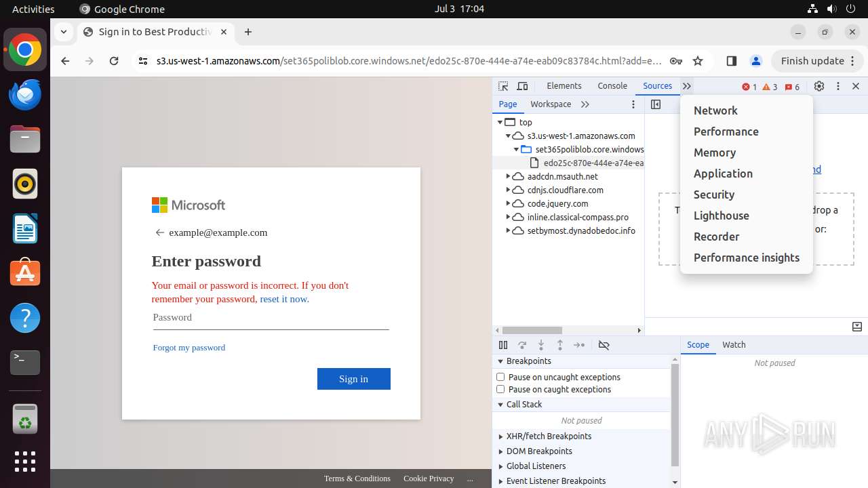Go back with the browser arrow
The width and height of the screenshot is (868, 488).
[65, 61]
